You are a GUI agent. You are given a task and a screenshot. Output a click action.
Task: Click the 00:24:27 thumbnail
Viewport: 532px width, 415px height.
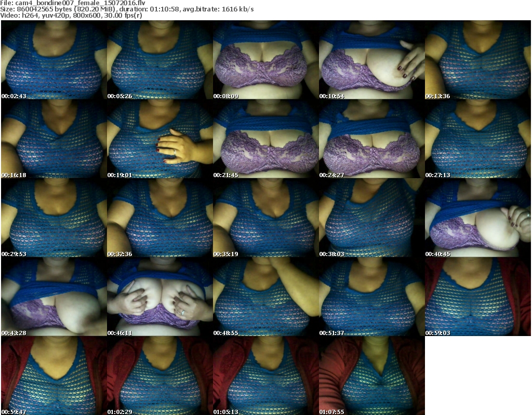(x=372, y=139)
